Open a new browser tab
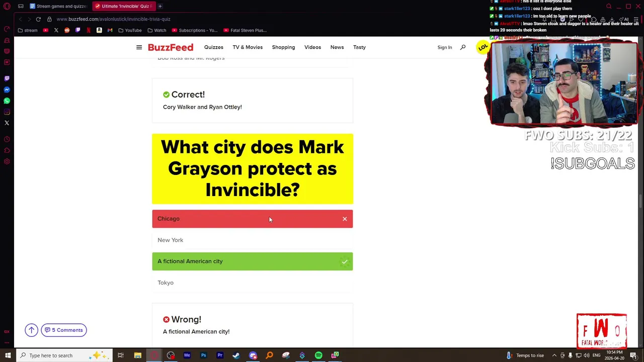Viewport: 644px width, 362px height. tap(160, 6)
